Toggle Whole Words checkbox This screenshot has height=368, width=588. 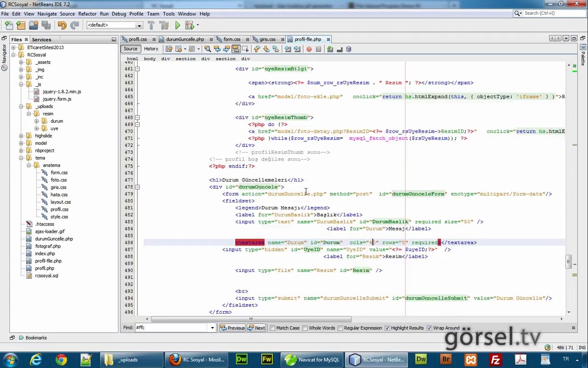tap(305, 328)
